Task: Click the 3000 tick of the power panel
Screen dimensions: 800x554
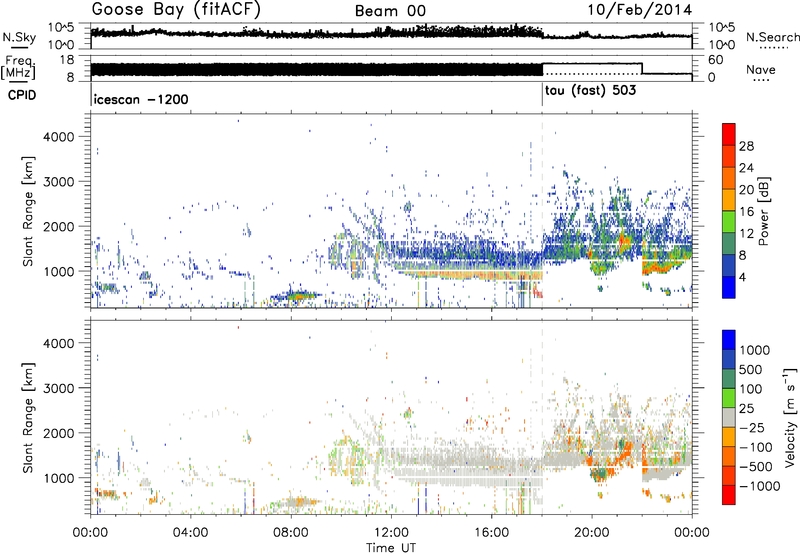Action: (58, 182)
